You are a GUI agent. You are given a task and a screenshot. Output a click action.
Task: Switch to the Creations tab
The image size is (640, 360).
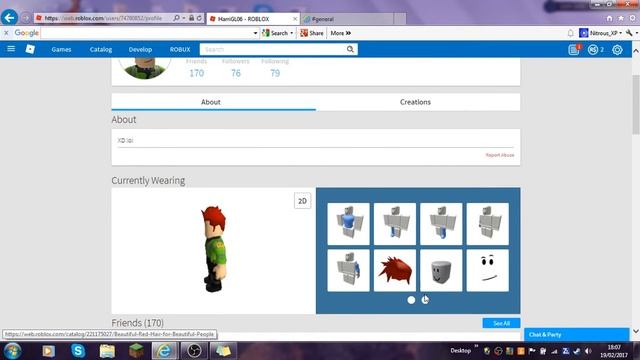point(415,102)
